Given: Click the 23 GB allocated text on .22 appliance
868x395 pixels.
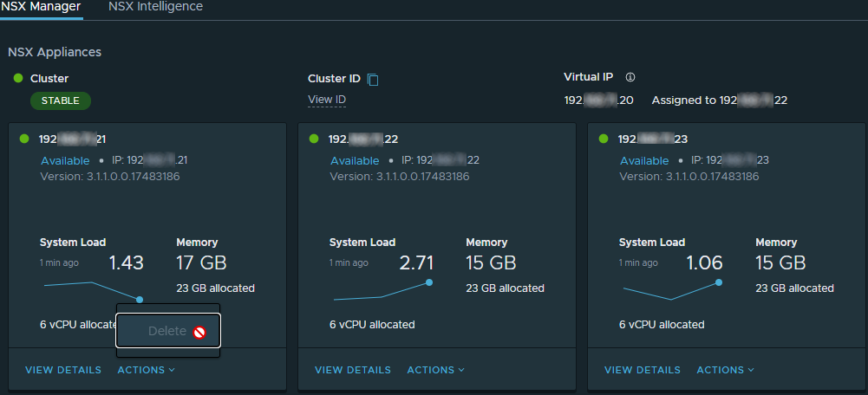Looking at the screenshot, I should point(505,288).
